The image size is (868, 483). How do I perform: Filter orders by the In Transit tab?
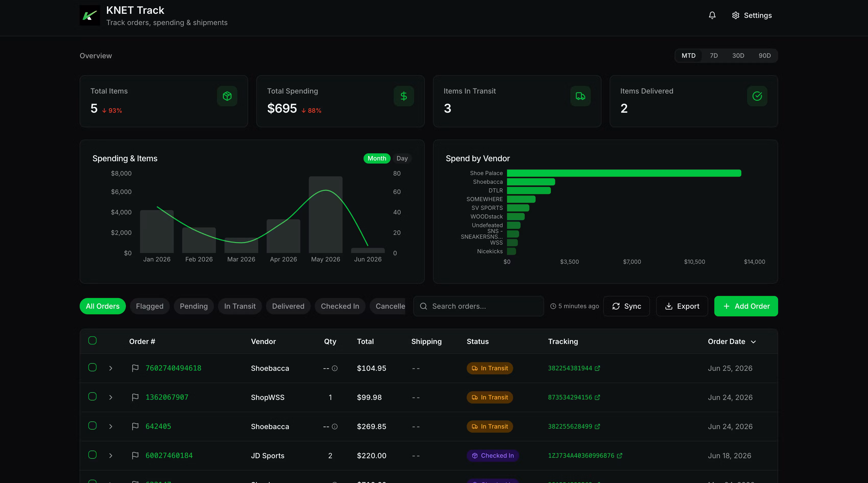[240, 306]
